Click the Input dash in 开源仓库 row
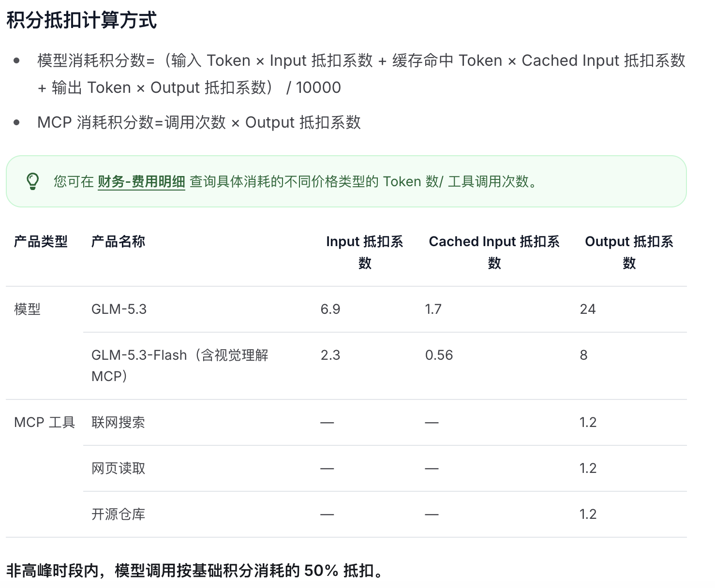 click(327, 514)
